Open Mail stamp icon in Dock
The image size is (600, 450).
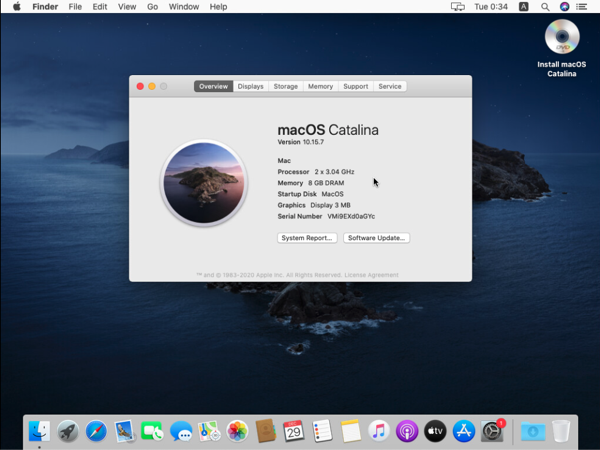coord(124,431)
